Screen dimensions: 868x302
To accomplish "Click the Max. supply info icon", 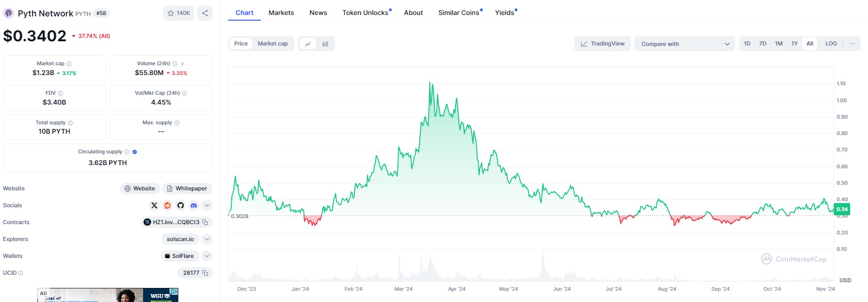I will point(177,123).
